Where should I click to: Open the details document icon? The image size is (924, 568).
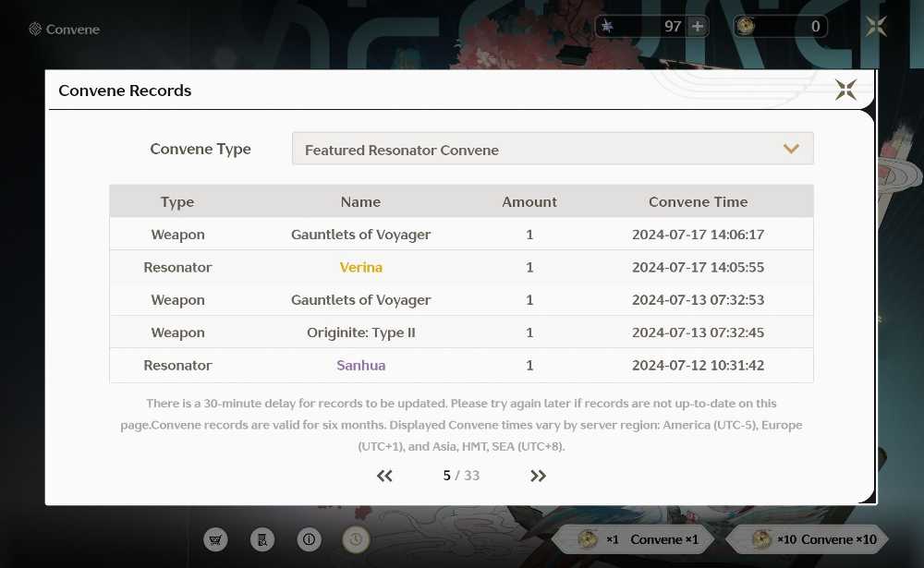tap(262, 539)
